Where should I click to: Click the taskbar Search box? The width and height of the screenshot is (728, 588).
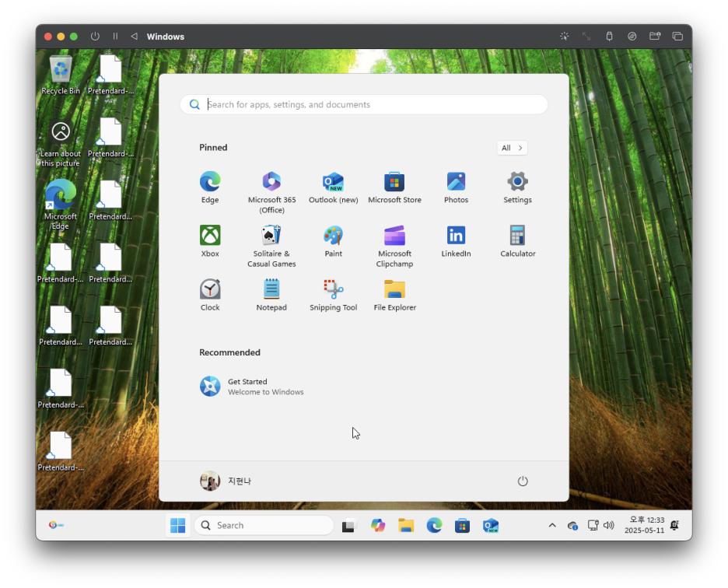(x=264, y=525)
